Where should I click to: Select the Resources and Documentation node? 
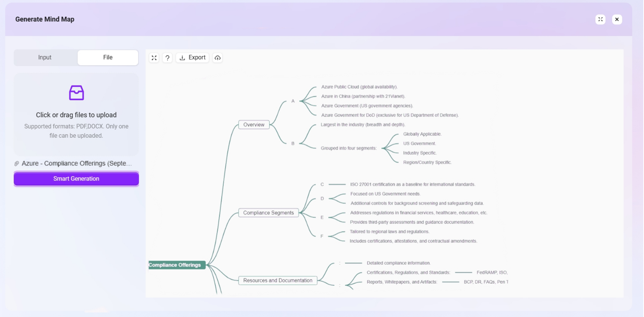pos(278,280)
